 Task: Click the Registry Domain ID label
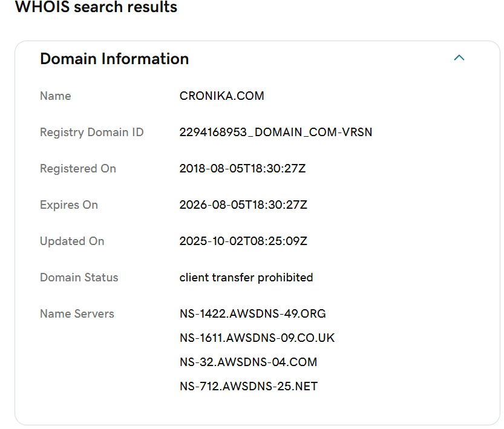pos(91,132)
